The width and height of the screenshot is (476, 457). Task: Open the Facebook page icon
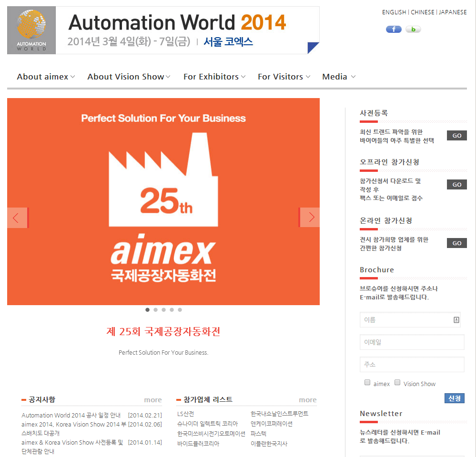(x=394, y=30)
